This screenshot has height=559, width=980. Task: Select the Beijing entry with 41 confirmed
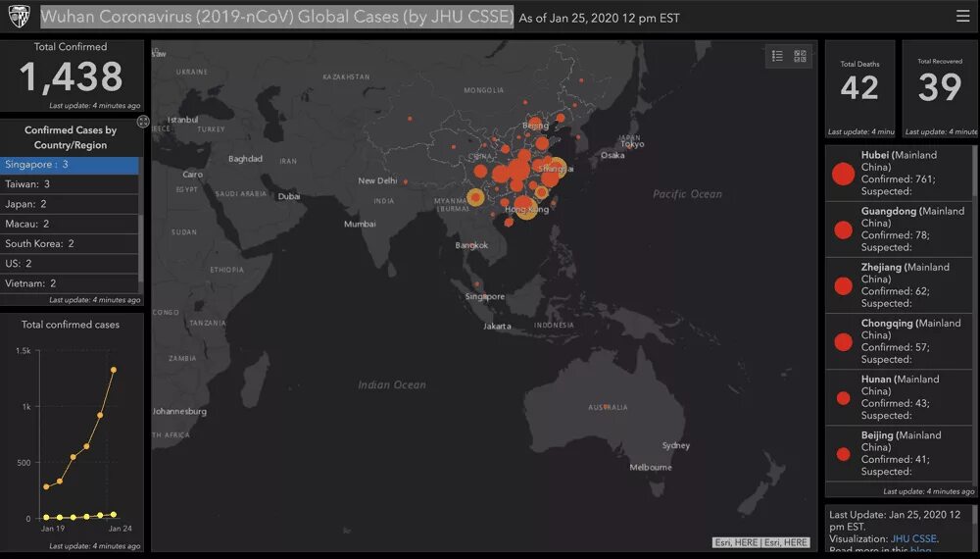[899, 453]
